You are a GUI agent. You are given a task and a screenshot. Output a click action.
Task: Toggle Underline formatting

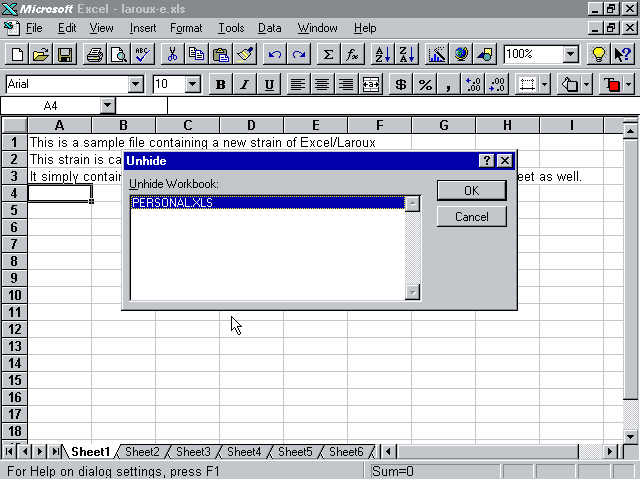click(x=269, y=84)
